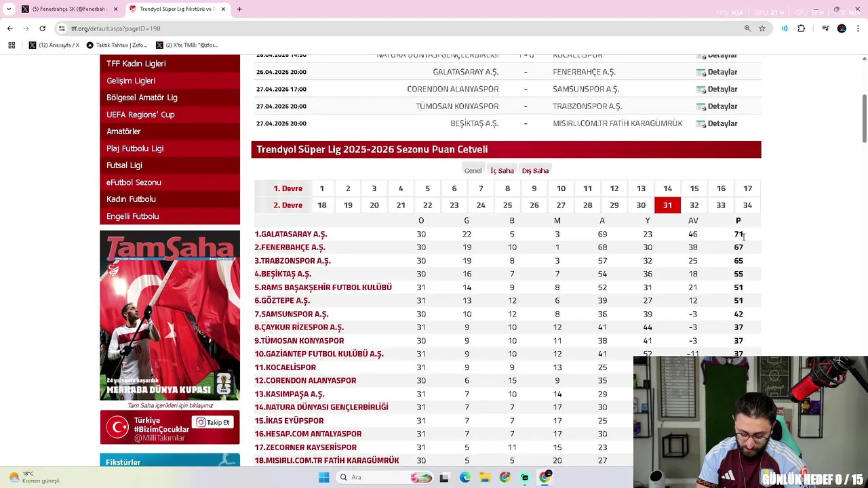Open UEFA Regions' Cup sidebar item
Screen dimensions: 868x488
coord(170,115)
